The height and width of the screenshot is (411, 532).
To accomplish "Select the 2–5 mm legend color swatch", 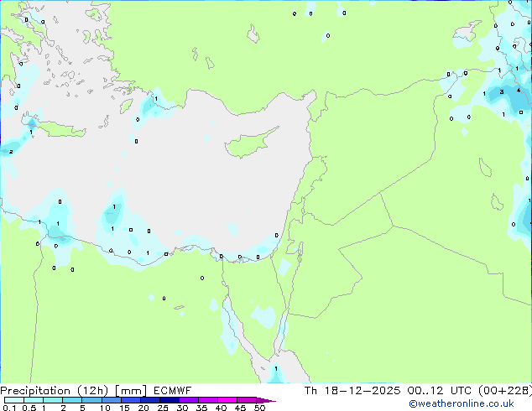I will pyautogui.click(x=72, y=400).
